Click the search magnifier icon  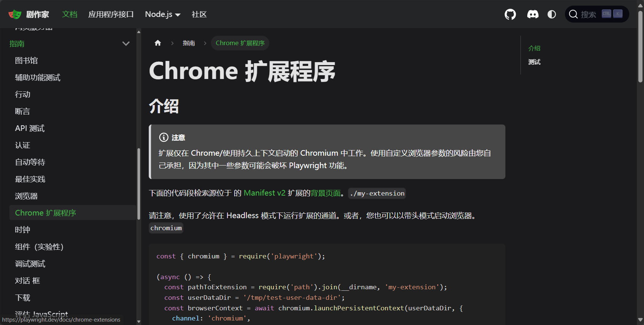pyautogui.click(x=573, y=14)
